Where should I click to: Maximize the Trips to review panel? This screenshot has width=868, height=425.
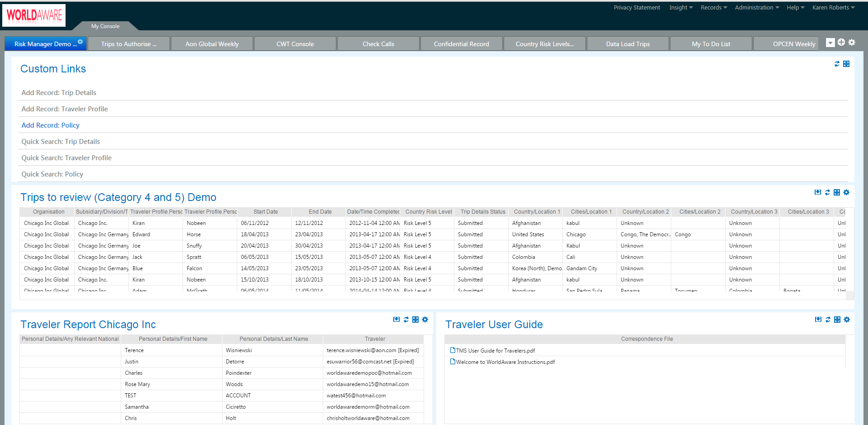click(x=837, y=192)
